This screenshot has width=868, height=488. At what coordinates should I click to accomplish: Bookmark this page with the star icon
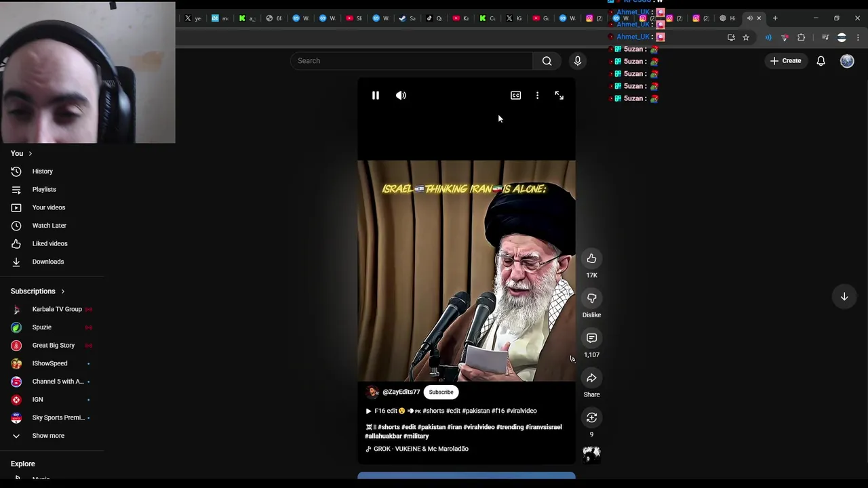(x=746, y=38)
